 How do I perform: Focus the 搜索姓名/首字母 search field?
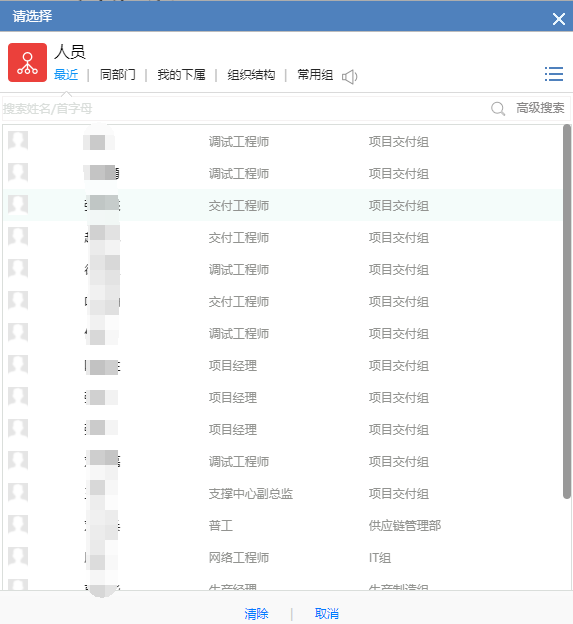tap(245, 108)
